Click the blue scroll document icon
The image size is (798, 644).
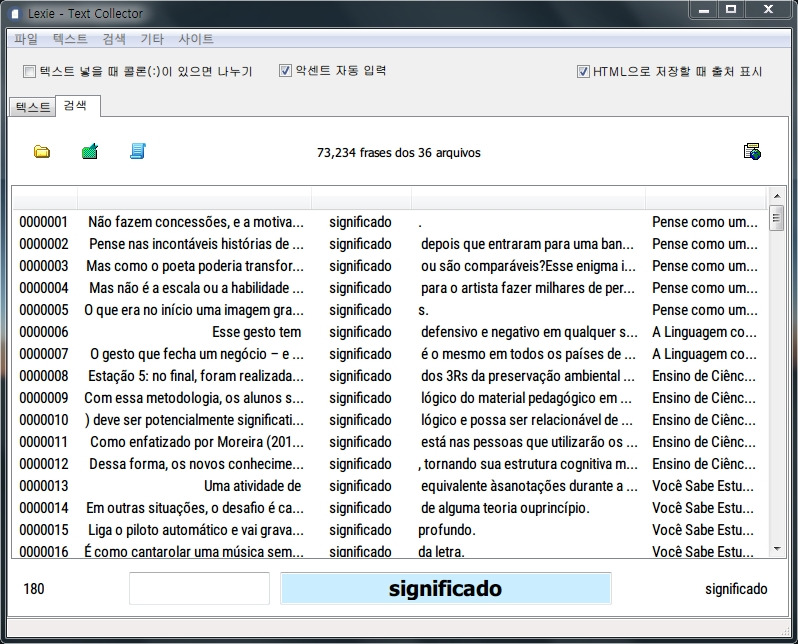(138, 151)
